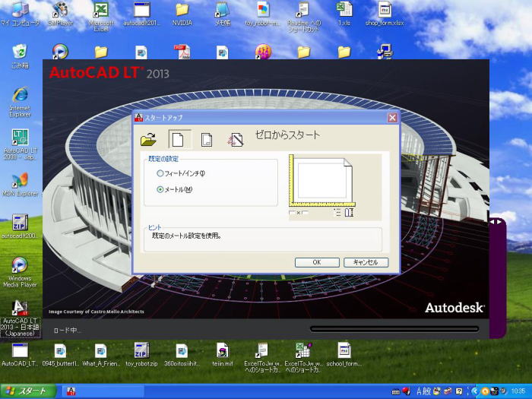Image resolution: width=532 pixels, height=399 pixels.
Task: Select the 0945_butterfl.. file icon
Action: pos(60,355)
